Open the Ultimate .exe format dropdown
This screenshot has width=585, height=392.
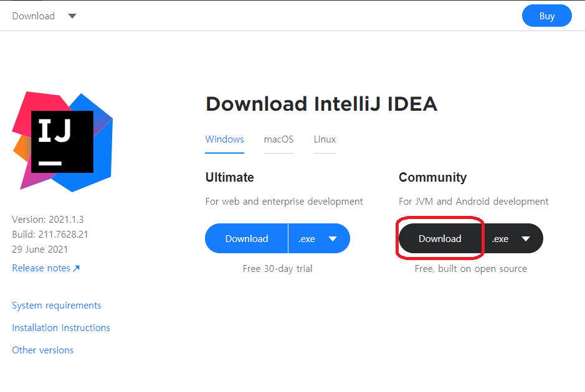pyautogui.click(x=319, y=238)
